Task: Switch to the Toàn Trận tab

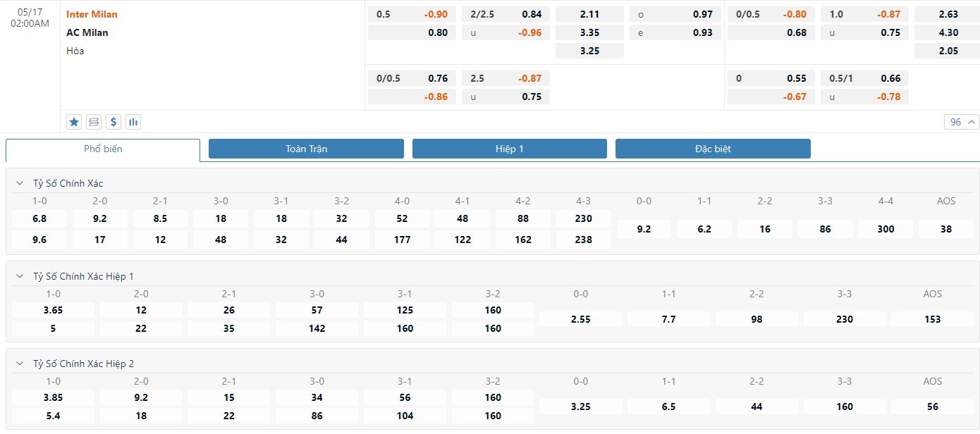Action: [x=306, y=149]
